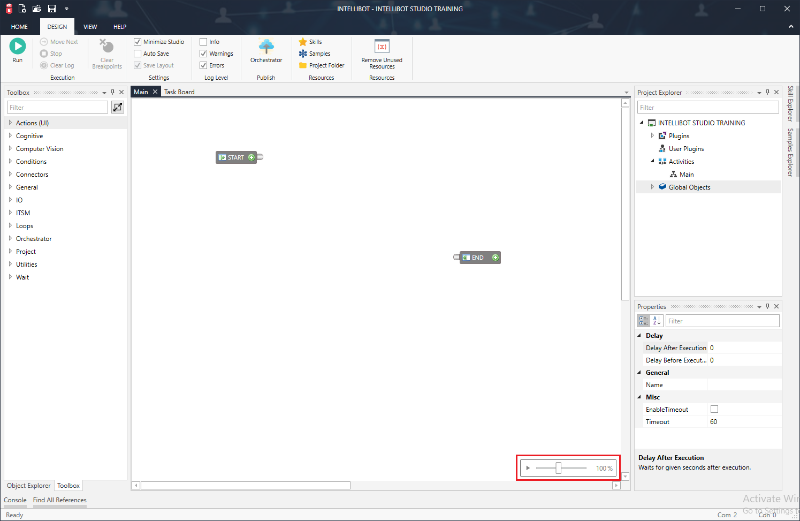Open the Task Board tab
The height and width of the screenshot is (521, 800).
[x=179, y=92]
